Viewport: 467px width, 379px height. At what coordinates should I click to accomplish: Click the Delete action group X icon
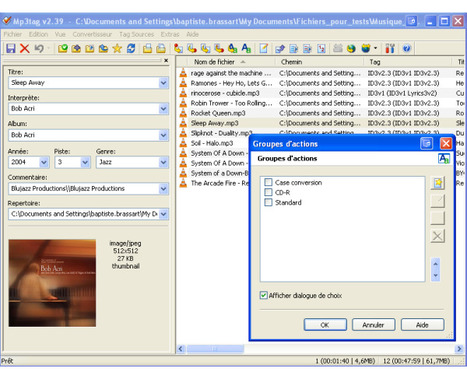438,236
